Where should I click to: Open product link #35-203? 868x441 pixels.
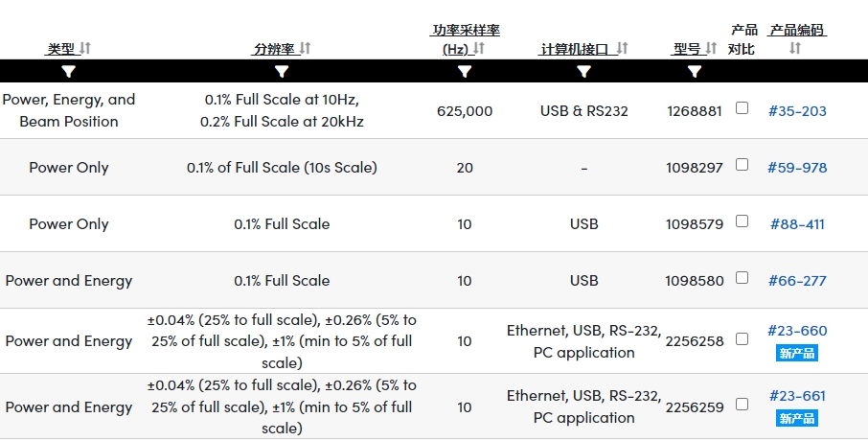pyautogui.click(x=797, y=111)
